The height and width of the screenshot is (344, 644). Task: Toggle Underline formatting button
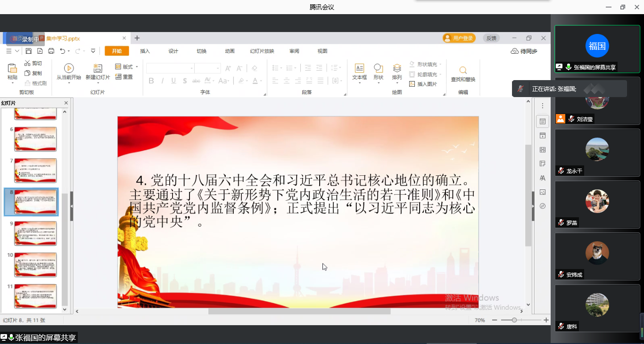pos(173,81)
